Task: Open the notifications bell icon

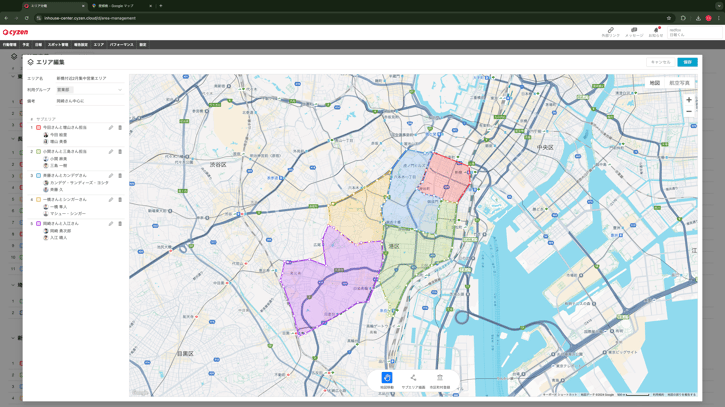Action: click(656, 31)
